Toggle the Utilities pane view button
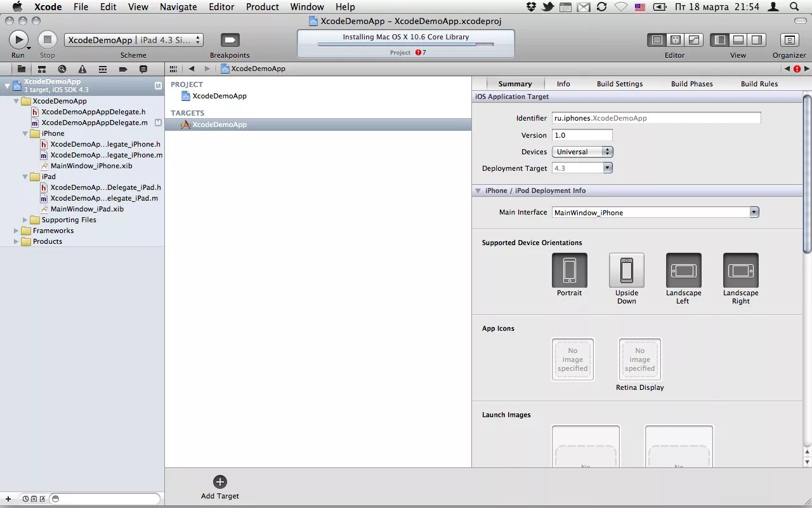This screenshot has height=508, width=812. [757, 40]
